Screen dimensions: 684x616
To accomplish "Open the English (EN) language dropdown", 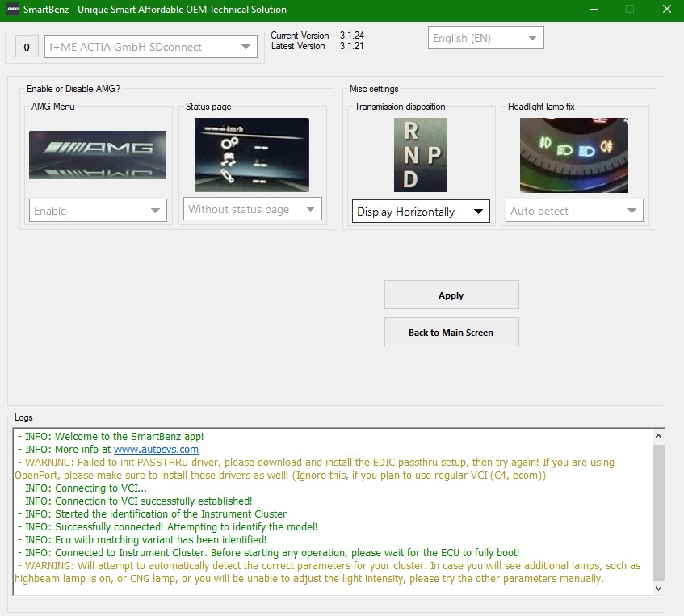I will (x=485, y=38).
